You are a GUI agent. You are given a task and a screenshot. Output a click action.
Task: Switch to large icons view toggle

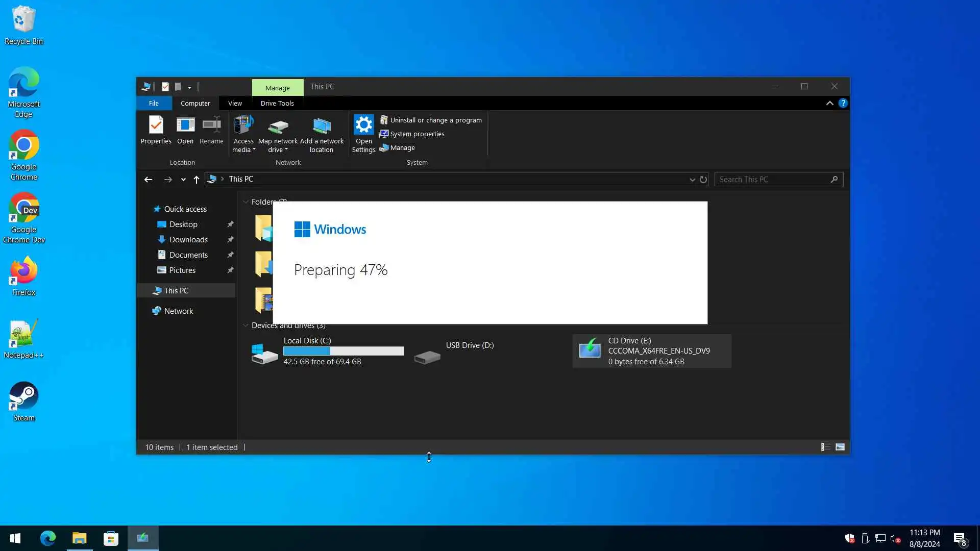(x=840, y=447)
